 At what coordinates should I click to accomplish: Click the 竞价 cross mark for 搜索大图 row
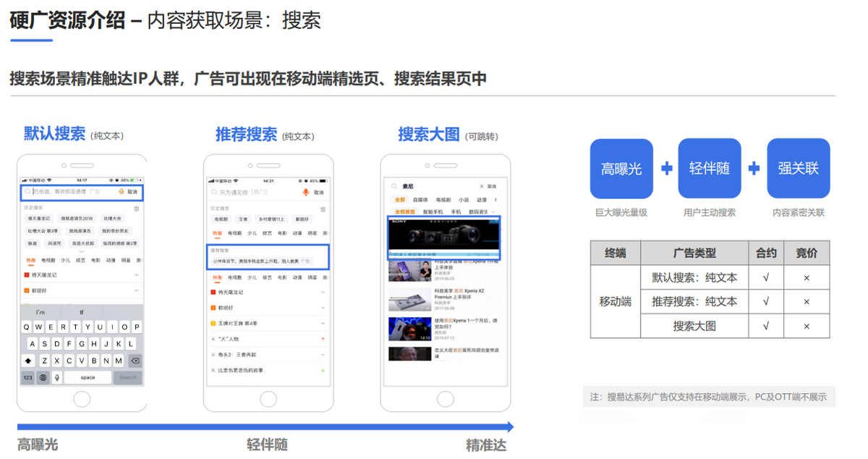click(x=807, y=326)
